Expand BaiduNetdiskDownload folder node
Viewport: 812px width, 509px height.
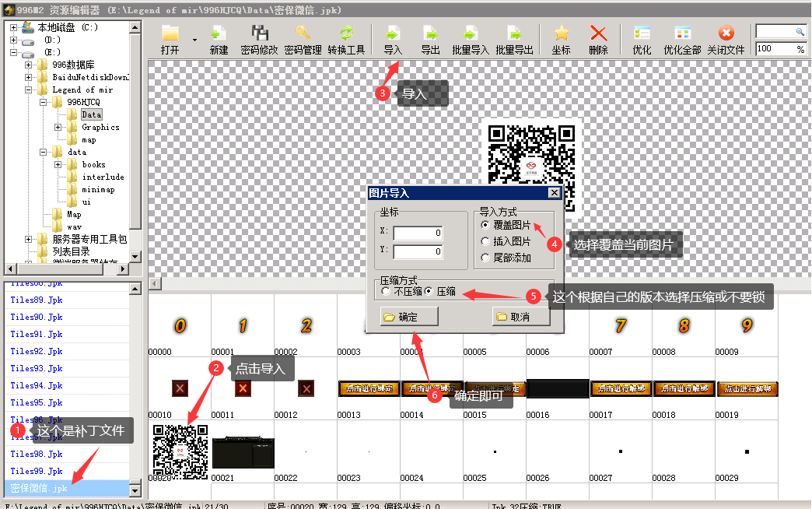pyautogui.click(x=29, y=77)
